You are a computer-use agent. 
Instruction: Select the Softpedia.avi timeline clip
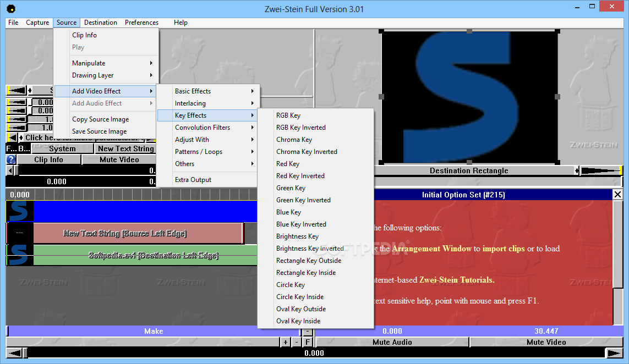[145, 255]
